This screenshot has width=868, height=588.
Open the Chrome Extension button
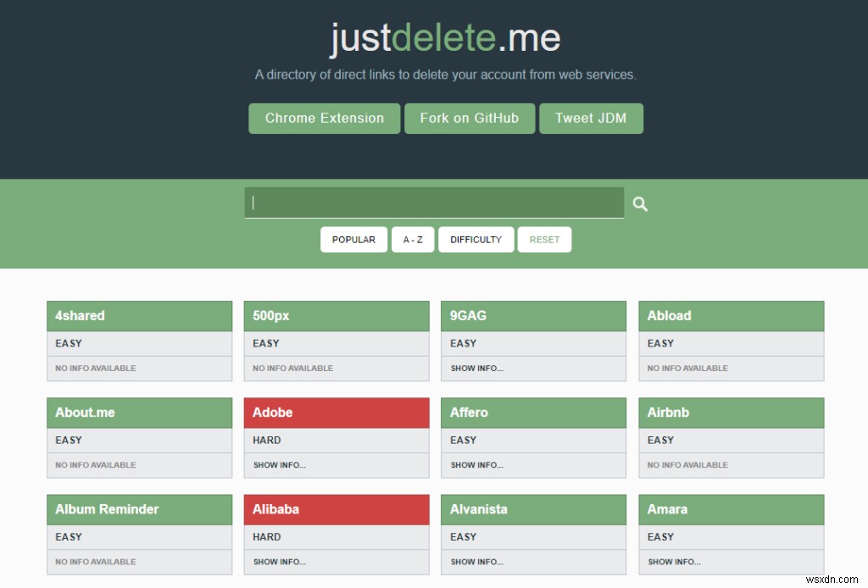[x=325, y=119]
